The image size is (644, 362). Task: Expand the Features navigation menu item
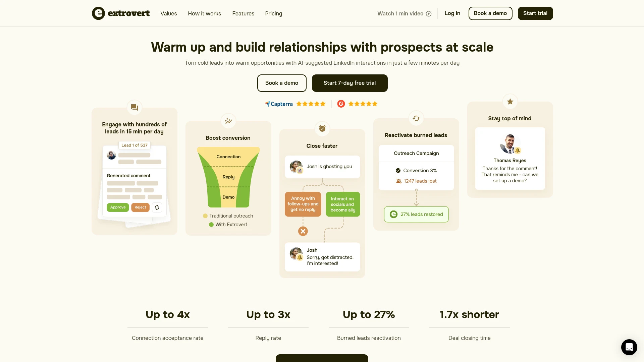coord(243,13)
